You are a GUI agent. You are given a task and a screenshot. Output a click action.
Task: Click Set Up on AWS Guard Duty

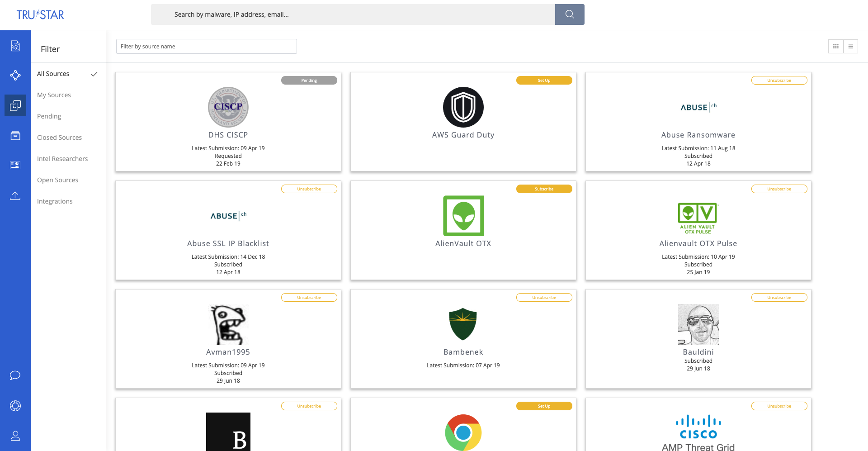tap(544, 80)
